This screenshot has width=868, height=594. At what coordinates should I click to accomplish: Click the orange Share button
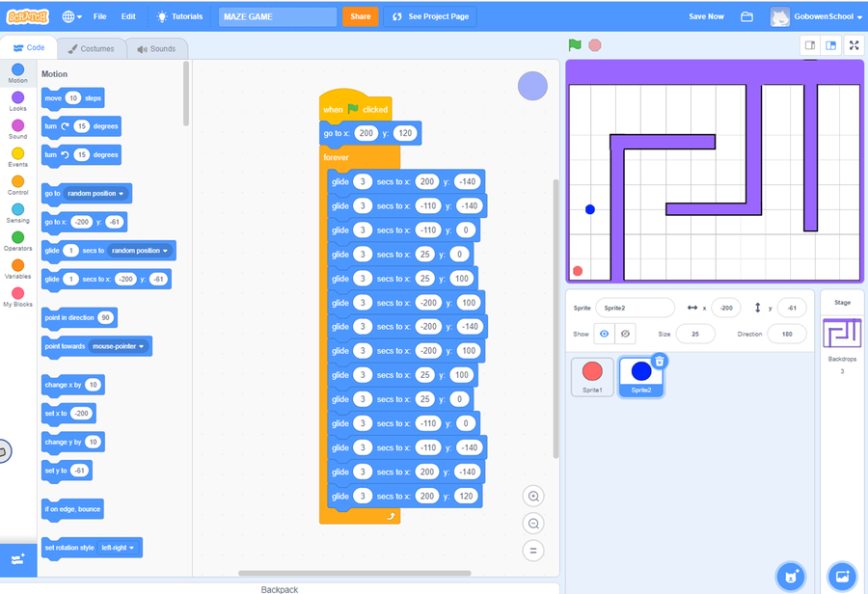point(360,16)
